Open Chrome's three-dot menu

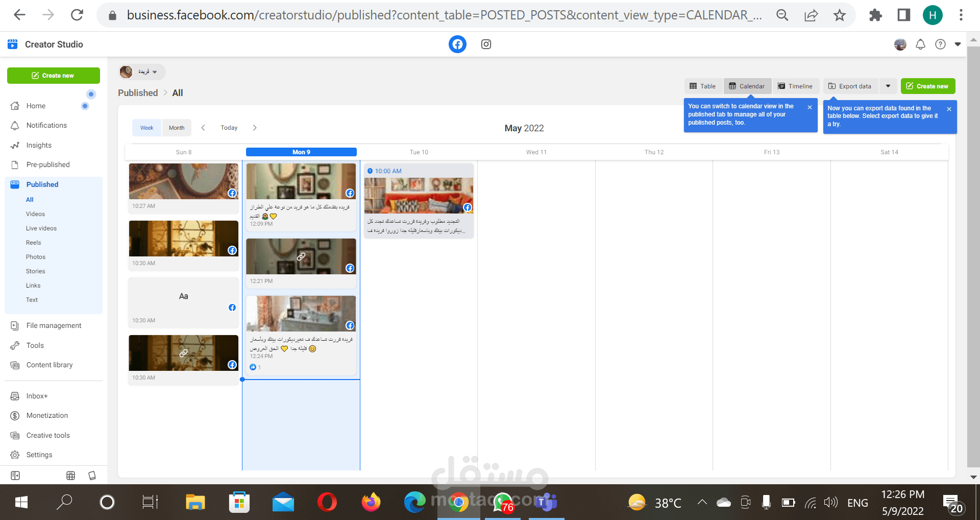tap(961, 15)
